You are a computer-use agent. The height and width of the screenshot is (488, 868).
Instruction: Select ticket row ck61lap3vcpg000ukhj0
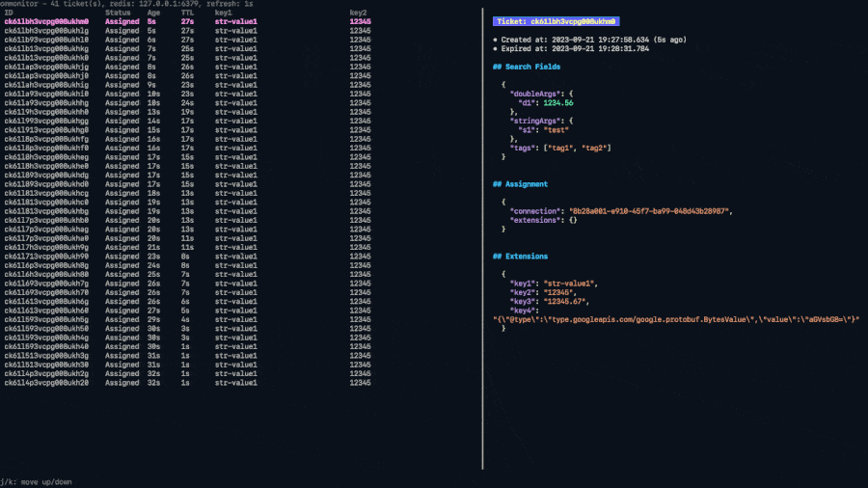pos(188,76)
